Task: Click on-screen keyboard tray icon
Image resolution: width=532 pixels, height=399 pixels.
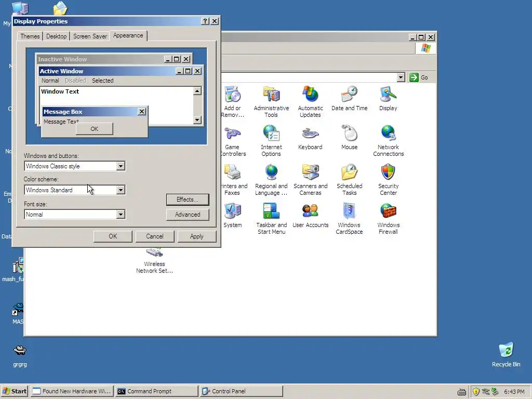Action: (x=462, y=392)
